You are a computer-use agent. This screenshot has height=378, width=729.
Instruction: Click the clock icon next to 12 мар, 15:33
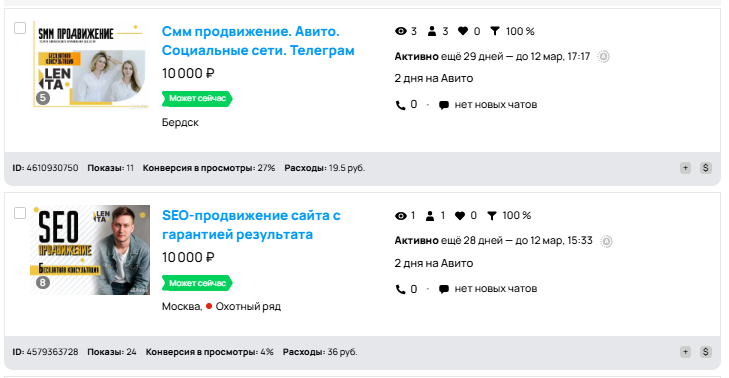pyautogui.click(x=606, y=241)
